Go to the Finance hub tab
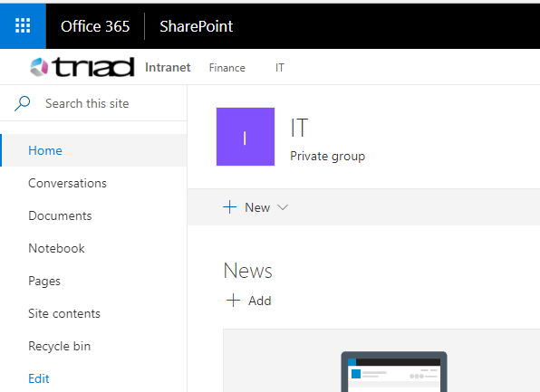Screen dimensions: 540x392 tap(227, 68)
